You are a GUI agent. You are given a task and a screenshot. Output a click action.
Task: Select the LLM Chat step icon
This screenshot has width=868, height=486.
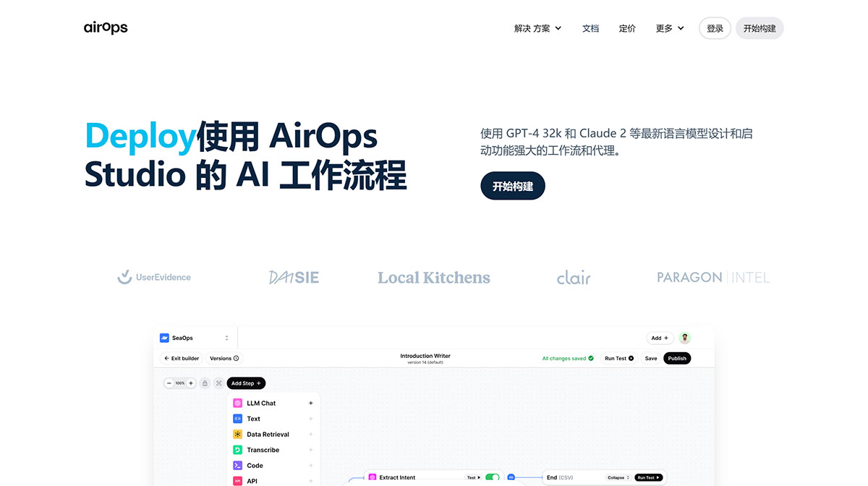click(x=237, y=403)
